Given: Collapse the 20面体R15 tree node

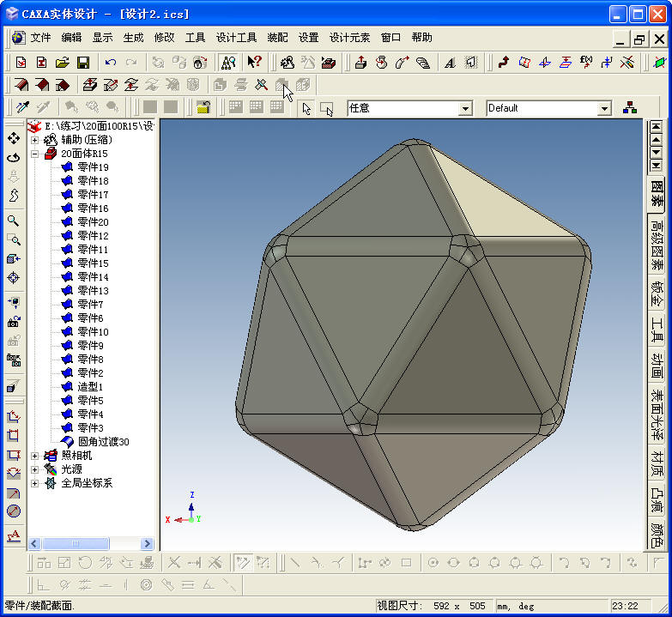Looking at the screenshot, I should [x=34, y=154].
